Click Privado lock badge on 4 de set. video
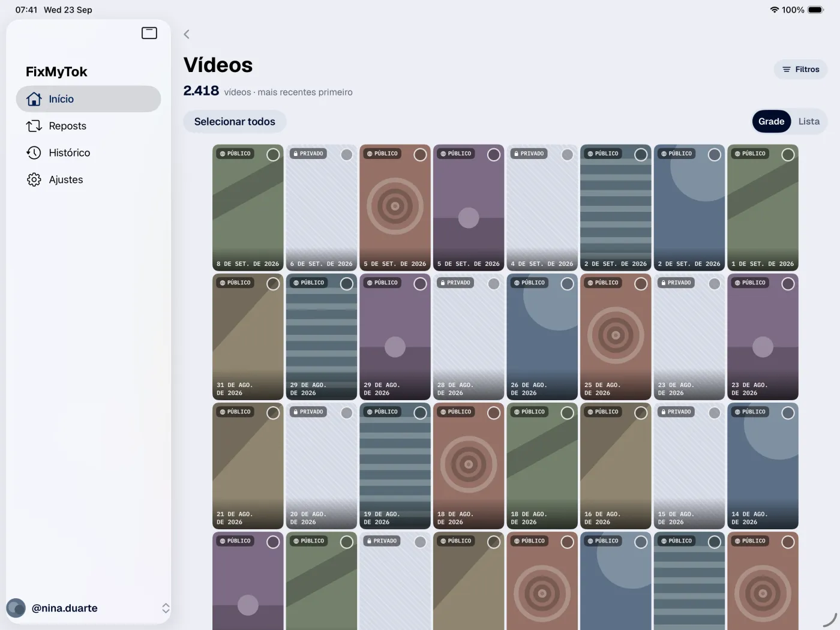 click(529, 154)
